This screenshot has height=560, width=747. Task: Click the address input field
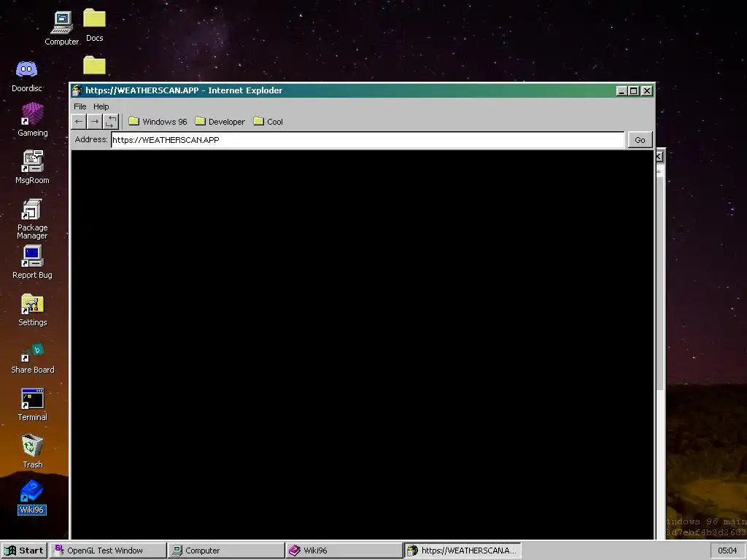(x=368, y=140)
